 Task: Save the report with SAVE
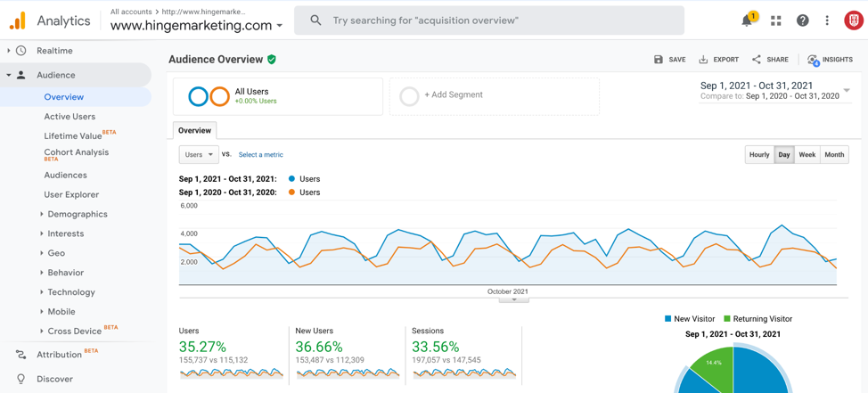pos(670,59)
